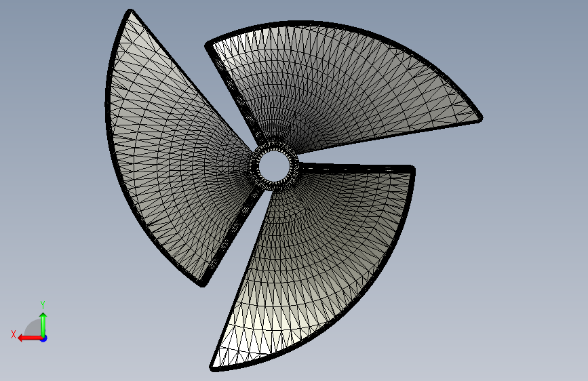Select the upper-right propeller blade
This screenshot has width=588, height=381.
click(338, 86)
